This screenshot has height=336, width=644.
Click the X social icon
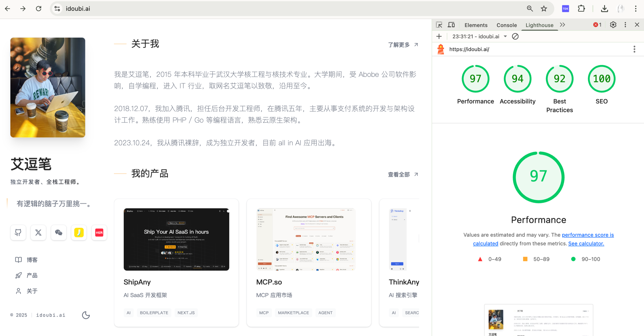[x=38, y=233]
